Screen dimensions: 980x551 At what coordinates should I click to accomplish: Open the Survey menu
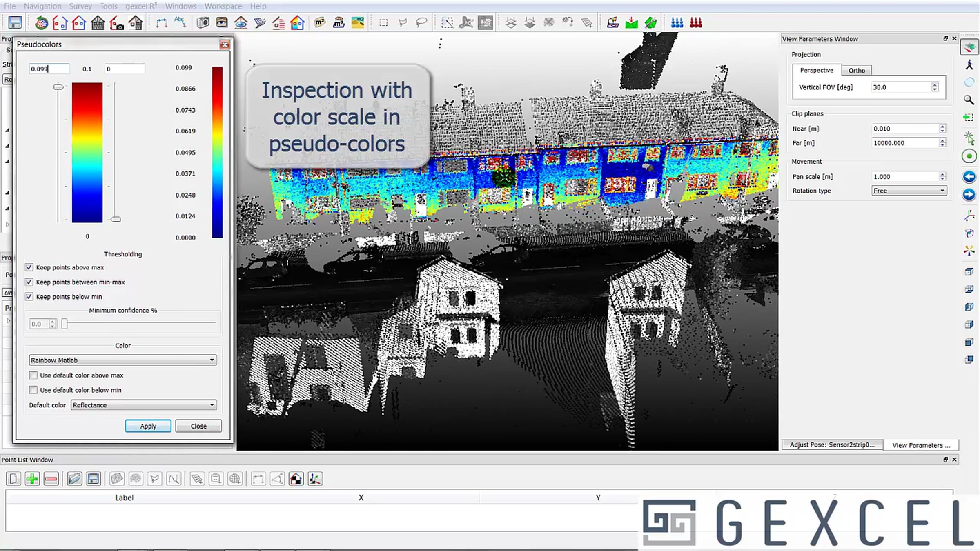80,6
